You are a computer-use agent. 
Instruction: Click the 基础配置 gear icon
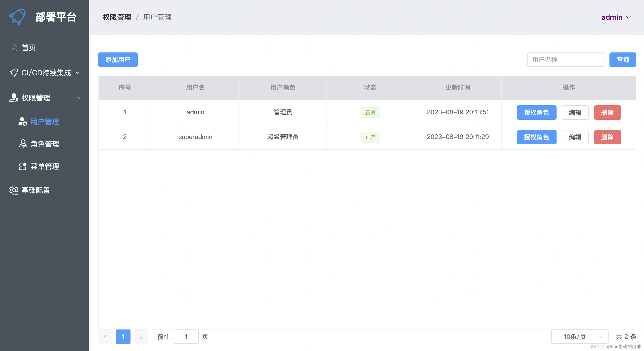[x=14, y=190]
